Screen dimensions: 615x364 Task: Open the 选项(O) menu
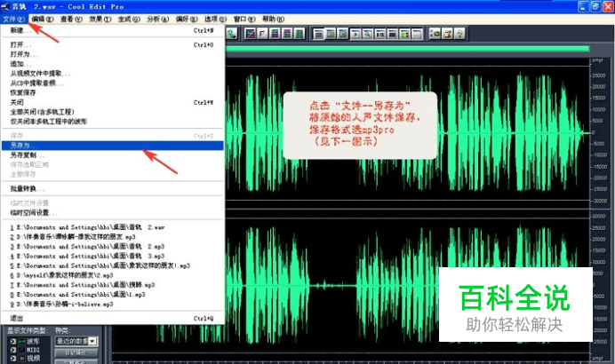click(215, 19)
